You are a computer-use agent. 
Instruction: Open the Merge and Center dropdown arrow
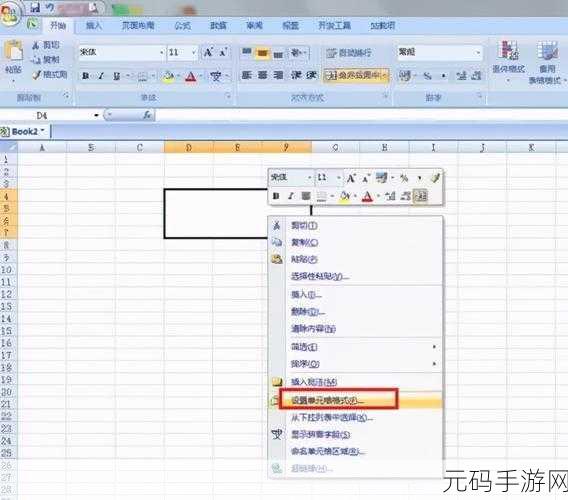coord(385,75)
